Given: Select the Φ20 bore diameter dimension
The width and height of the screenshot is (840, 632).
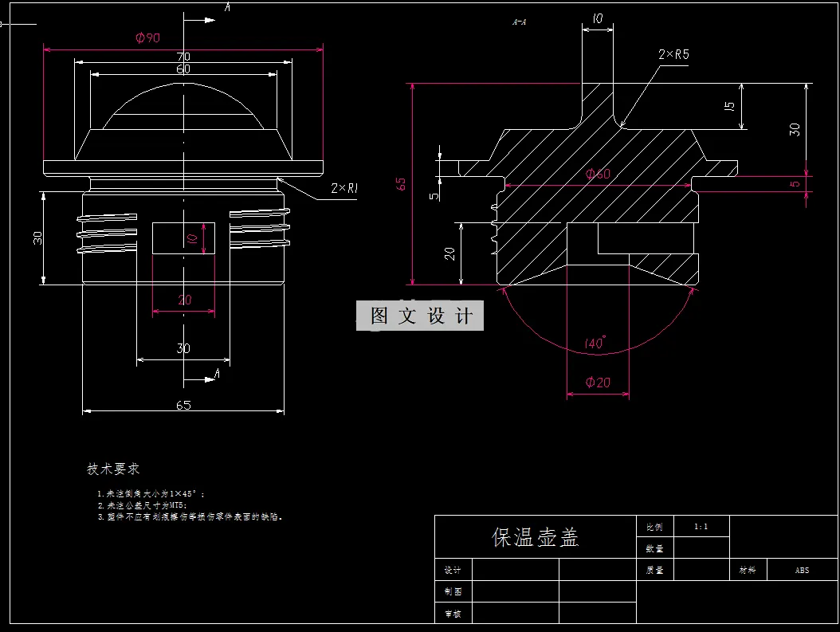Looking at the screenshot, I should (597, 383).
